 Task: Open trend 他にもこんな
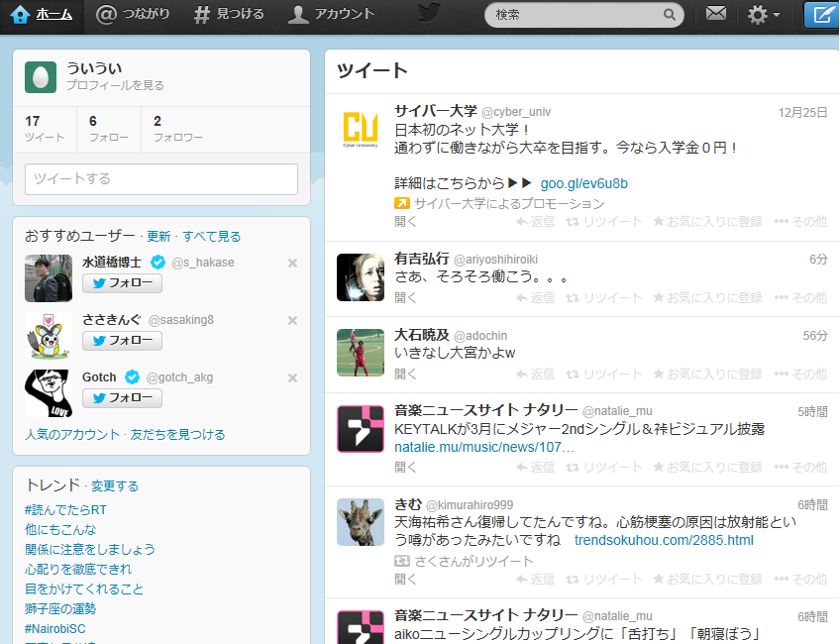[x=60, y=530]
